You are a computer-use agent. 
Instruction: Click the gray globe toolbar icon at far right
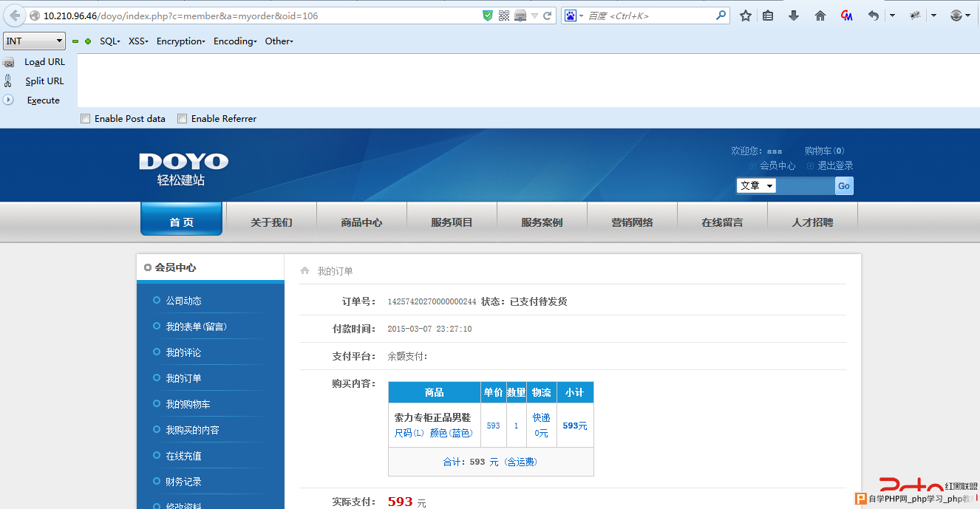pyautogui.click(x=956, y=16)
